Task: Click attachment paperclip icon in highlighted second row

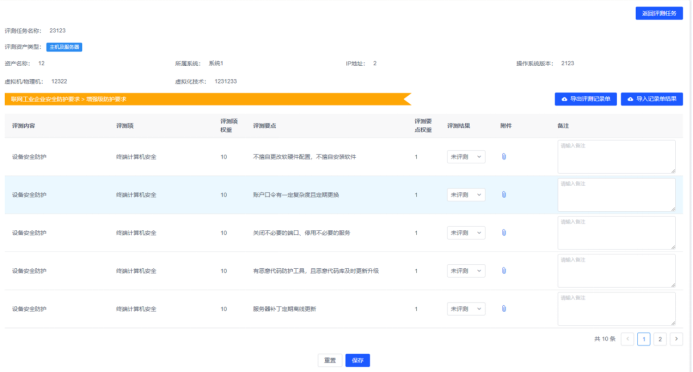Action: coord(504,195)
